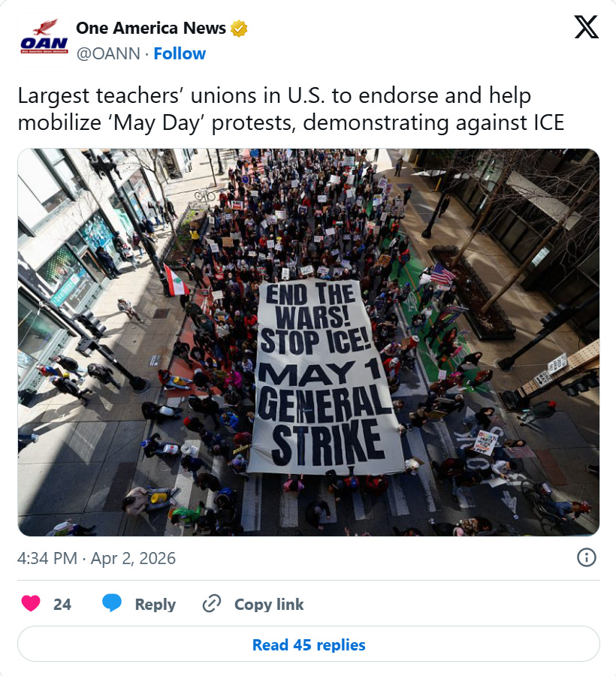Click the copy link chain icon
This screenshot has height=676, width=616.
click(212, 604)
